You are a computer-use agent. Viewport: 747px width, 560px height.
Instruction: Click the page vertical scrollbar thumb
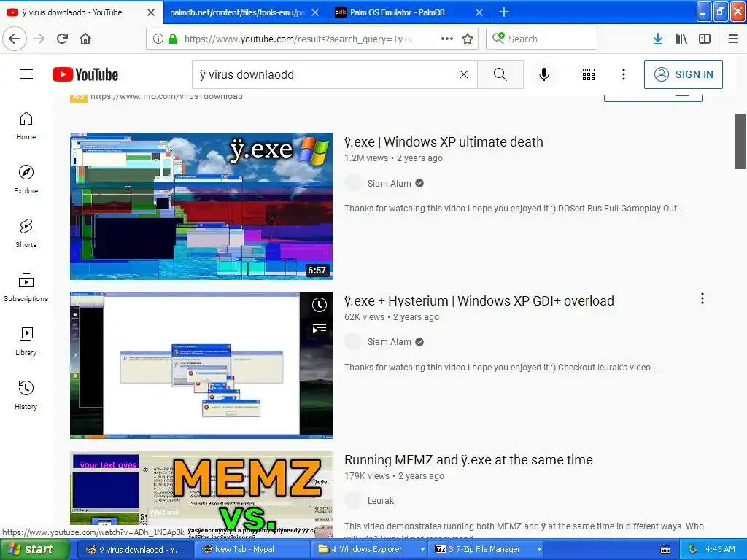click(x=740, y=141)
